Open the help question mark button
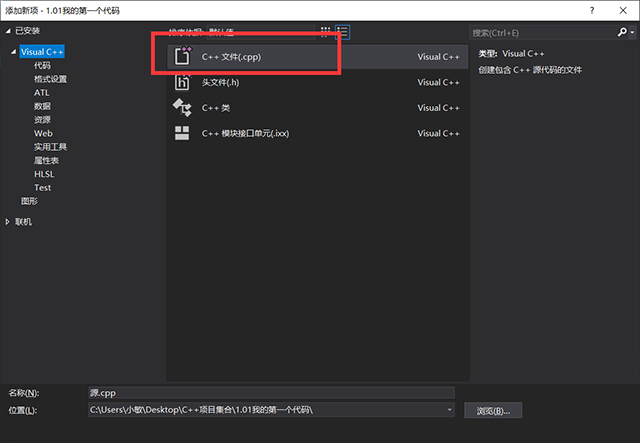 point(592,11)
